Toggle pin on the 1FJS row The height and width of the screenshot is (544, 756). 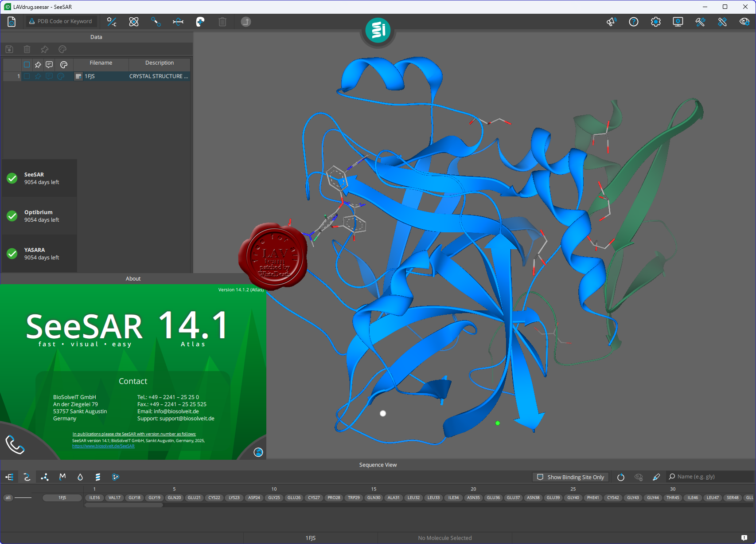point(38,76)
